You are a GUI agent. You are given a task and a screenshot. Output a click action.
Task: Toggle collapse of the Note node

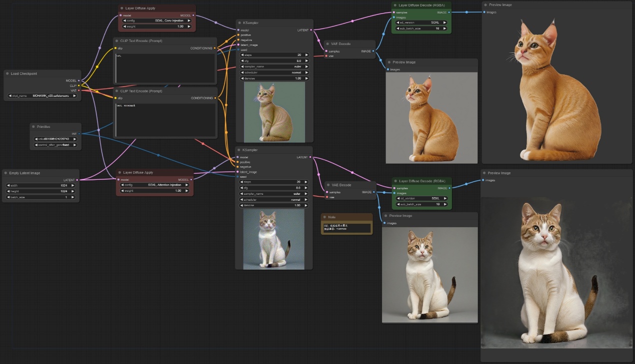pos(324,217)
